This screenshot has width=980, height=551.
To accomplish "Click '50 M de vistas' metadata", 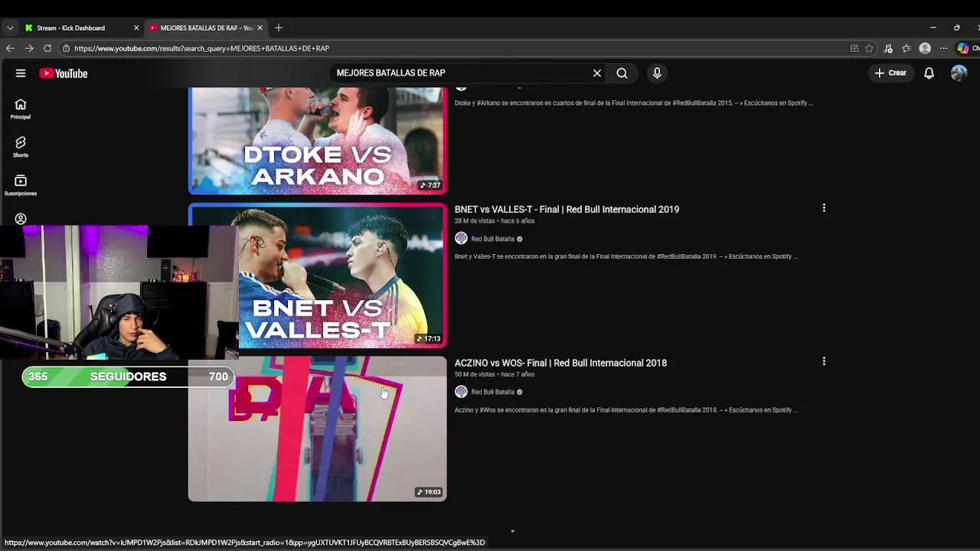I will point(475,374).
